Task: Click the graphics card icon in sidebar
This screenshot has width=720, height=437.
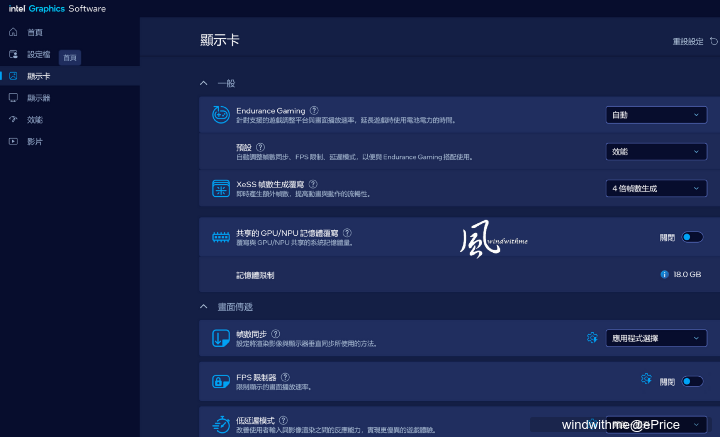Action: click(x=13, y=76)
